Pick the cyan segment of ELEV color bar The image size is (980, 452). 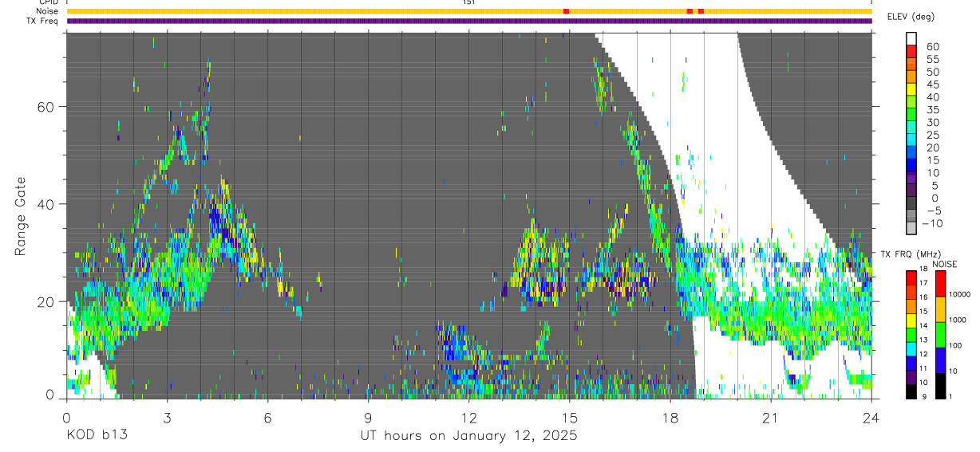pos(911,140)
